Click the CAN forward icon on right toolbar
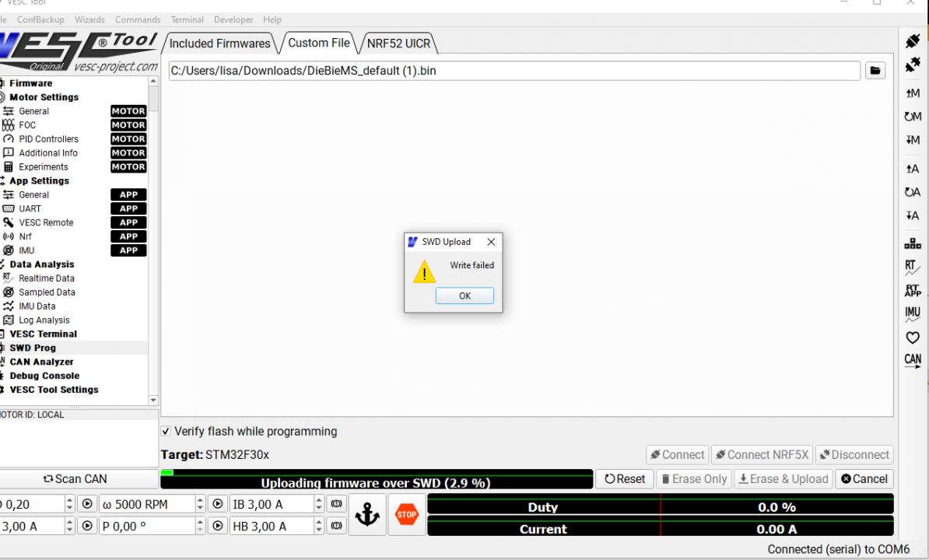929x560 pixels. 912,359
